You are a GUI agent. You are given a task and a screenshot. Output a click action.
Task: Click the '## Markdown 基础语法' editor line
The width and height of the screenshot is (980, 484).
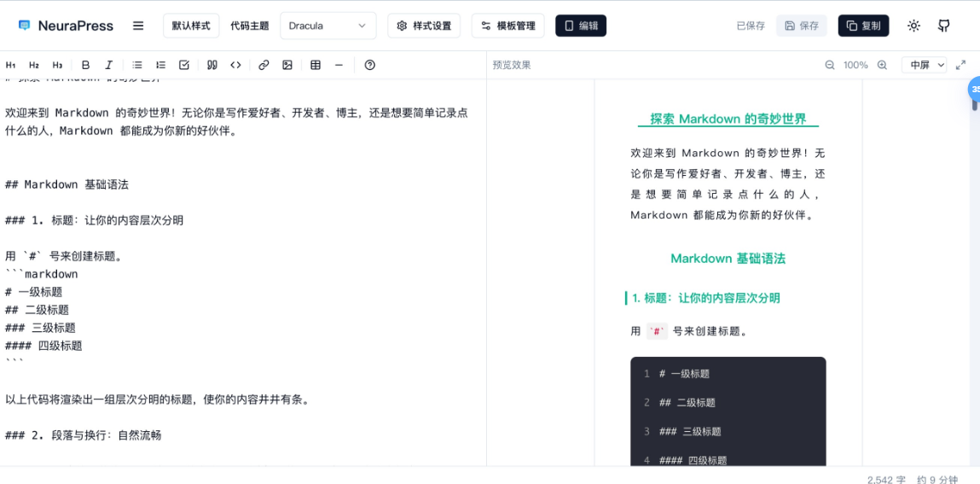point(67,184)
